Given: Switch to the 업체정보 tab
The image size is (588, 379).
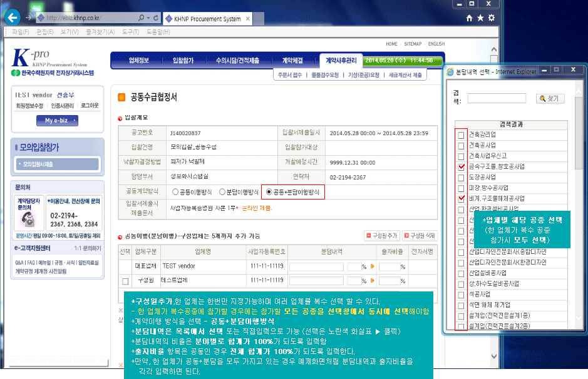Looking at the screenshot, I should (139, 60).
